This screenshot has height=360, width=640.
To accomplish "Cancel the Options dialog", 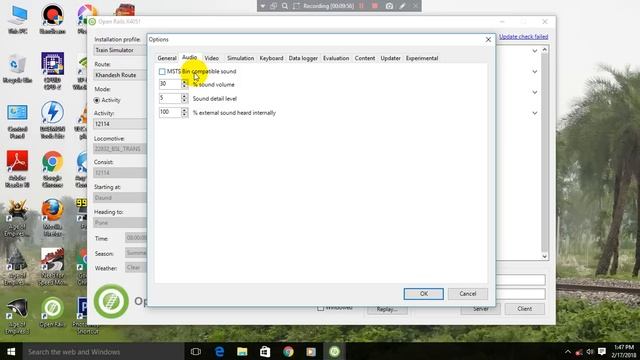I will [468, 293].
